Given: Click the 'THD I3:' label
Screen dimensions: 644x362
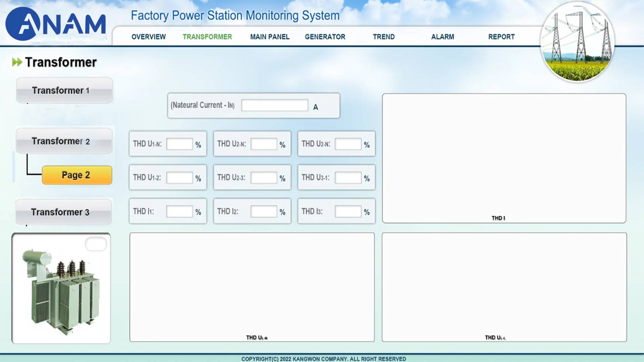Looking at the screenshot, I should 312,211.
